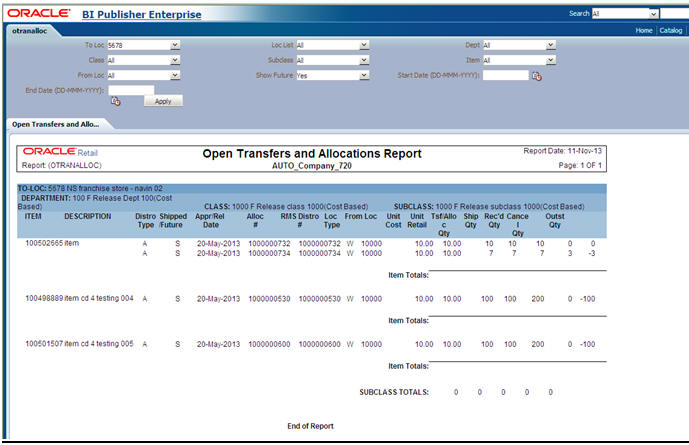Open the Catalog link
Viewport: 689px width, 445px height.
pos(671,30)
